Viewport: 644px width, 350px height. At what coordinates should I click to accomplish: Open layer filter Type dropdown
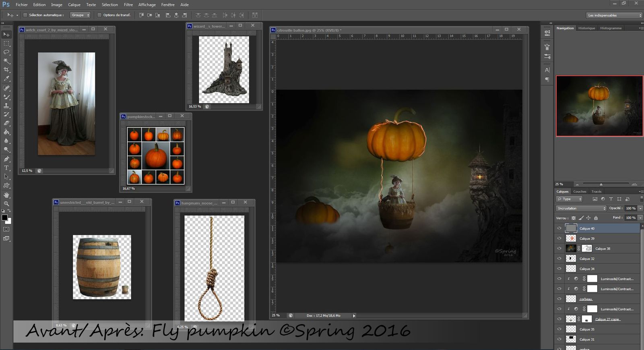[569, 199]
